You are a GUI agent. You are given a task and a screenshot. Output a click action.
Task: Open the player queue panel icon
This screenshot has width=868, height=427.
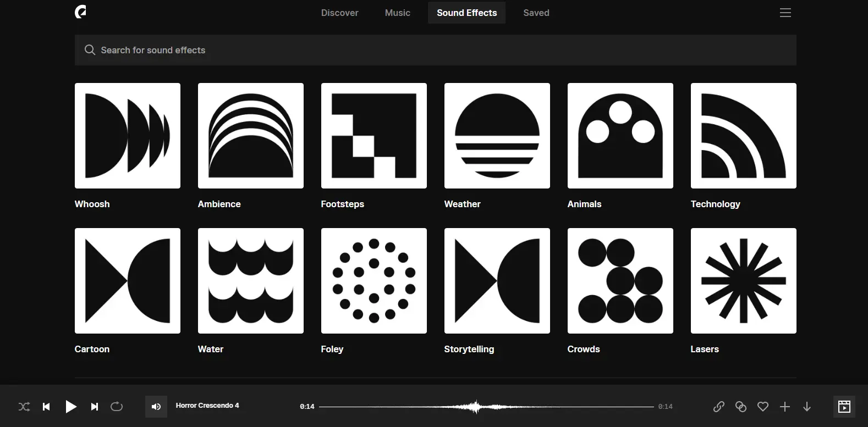pyautogui.click(x=844, y=407)
